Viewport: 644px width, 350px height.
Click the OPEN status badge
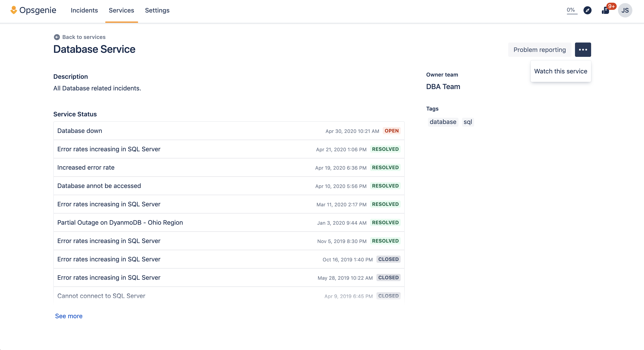tap(391, 131)
